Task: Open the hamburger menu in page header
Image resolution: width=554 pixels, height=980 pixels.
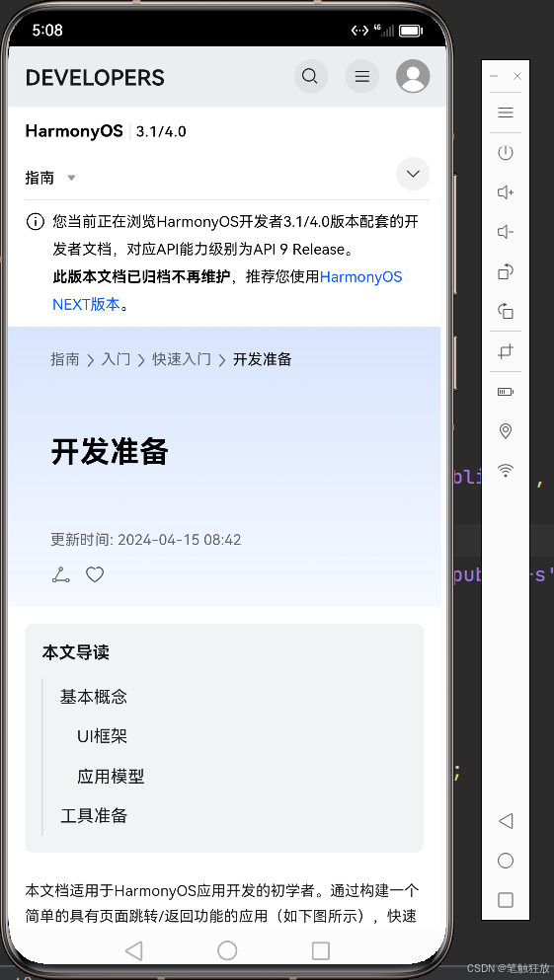Action: coord(362,76)
